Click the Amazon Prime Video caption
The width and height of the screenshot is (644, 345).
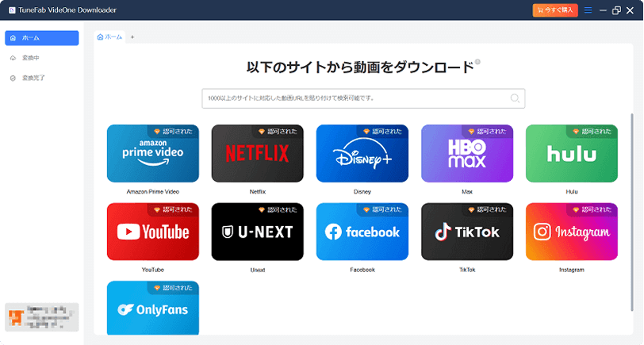tap(153, 192)
